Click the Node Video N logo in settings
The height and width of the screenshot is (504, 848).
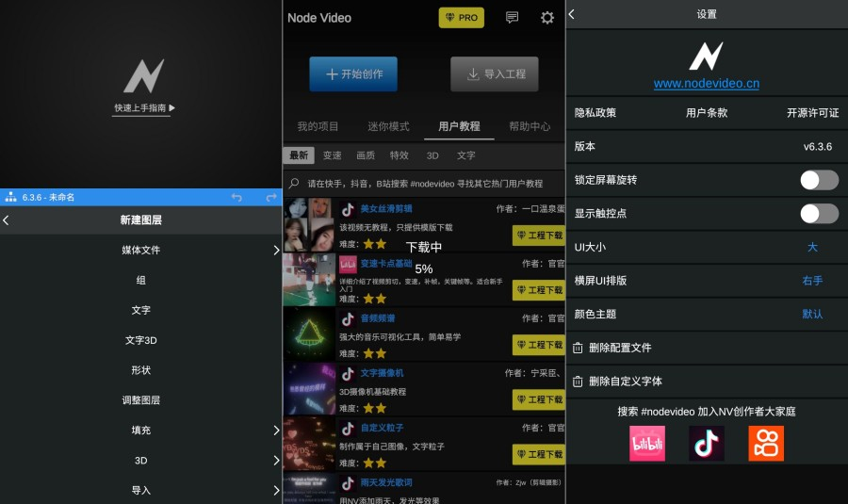click(x=706, y=57)
